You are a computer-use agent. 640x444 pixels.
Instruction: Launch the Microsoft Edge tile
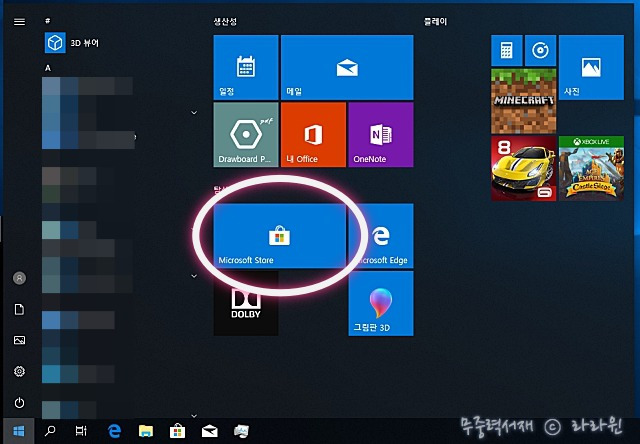click(x=381, y=236)
